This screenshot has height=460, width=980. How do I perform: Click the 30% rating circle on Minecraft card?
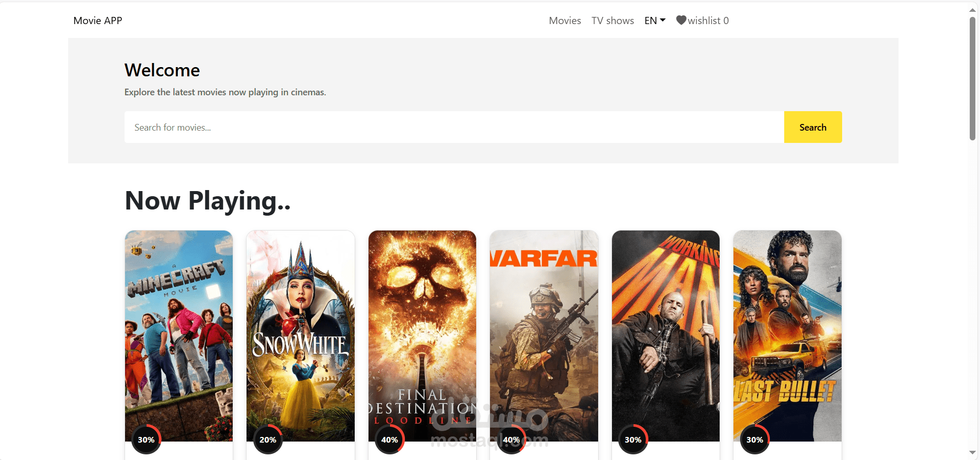[x=146, y=440]
